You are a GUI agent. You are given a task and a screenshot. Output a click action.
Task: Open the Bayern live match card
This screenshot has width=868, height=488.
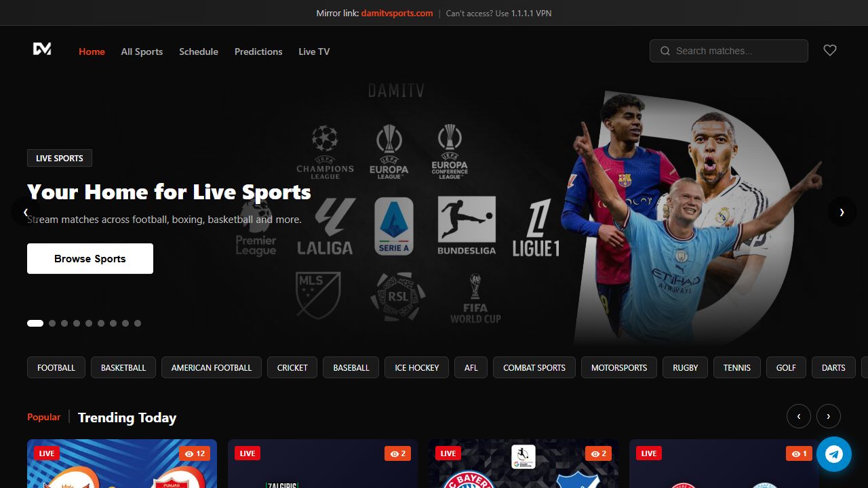tap(524, 464)
